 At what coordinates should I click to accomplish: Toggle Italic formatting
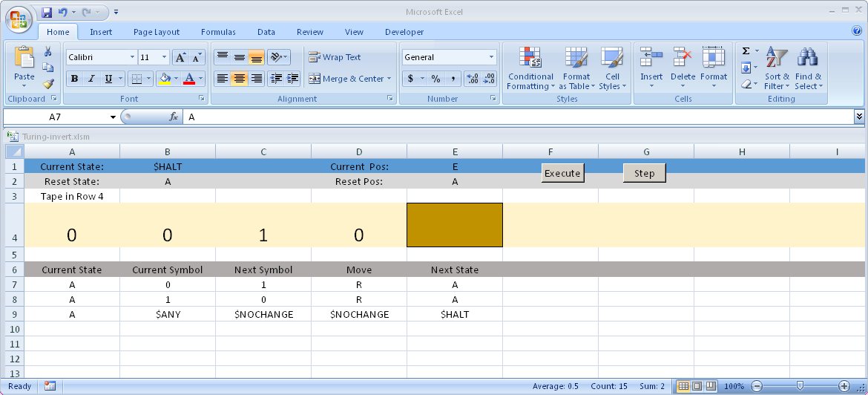click(91, 79)
